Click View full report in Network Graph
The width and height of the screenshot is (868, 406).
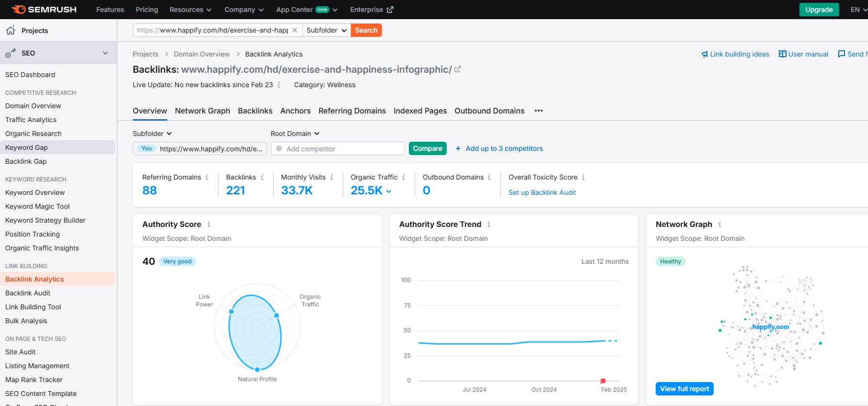684,389
